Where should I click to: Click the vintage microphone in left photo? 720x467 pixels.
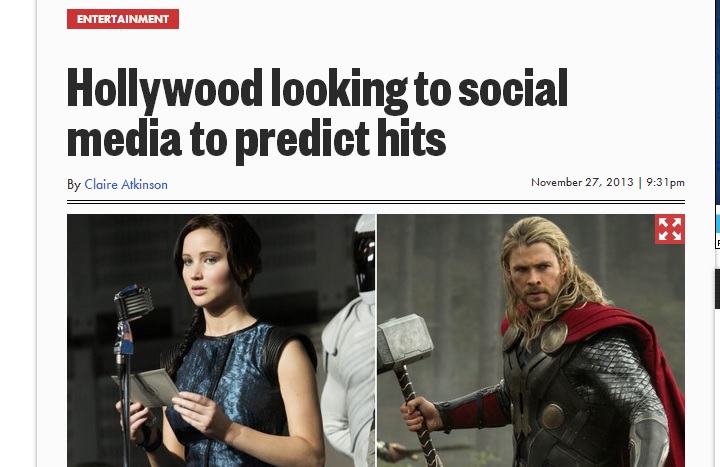pyautogui.click(x=133, y=303)
